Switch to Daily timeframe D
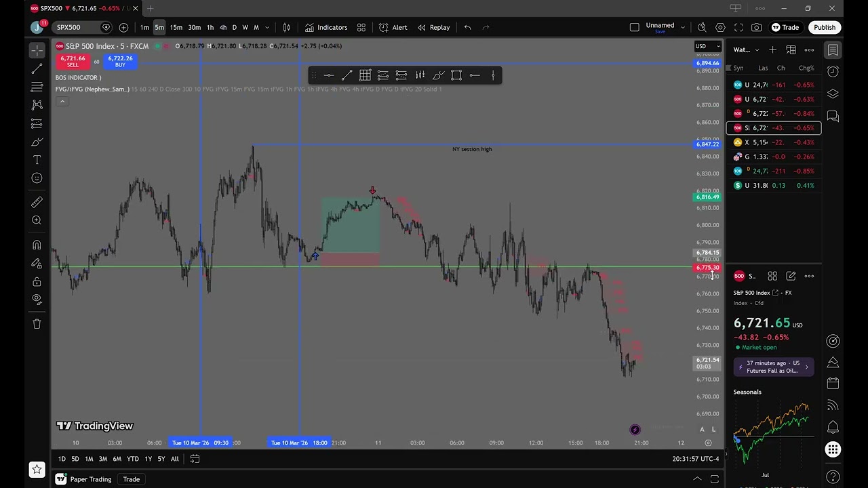 (x=235, y=28)
